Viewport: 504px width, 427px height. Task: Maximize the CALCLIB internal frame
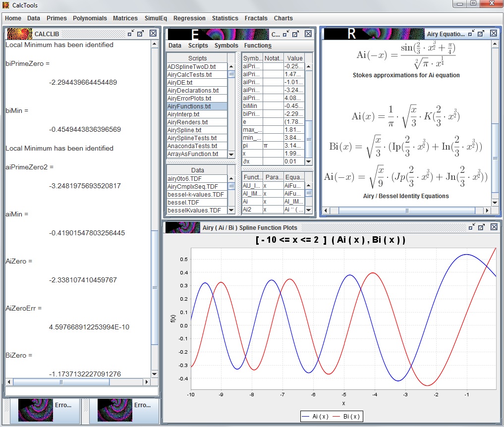[141, 34]
